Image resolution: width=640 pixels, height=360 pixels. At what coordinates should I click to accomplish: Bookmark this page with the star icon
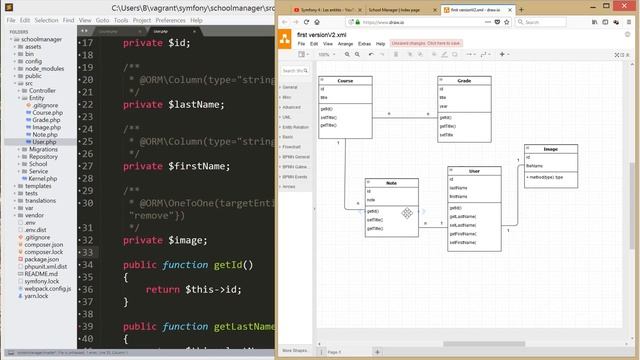coord(507,22)
